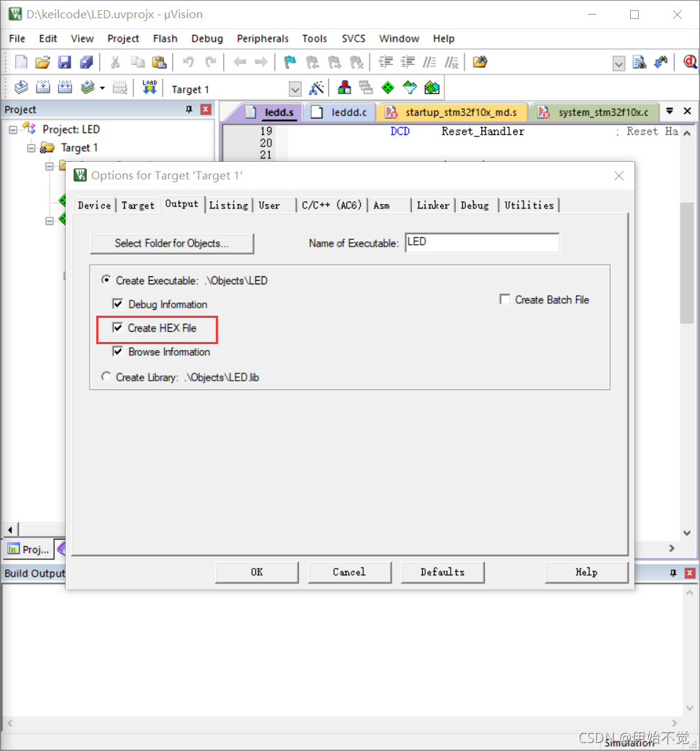Click the Copy toolbar icon
The width and height of the screenshot is (700, 751).
coord(138,62)
